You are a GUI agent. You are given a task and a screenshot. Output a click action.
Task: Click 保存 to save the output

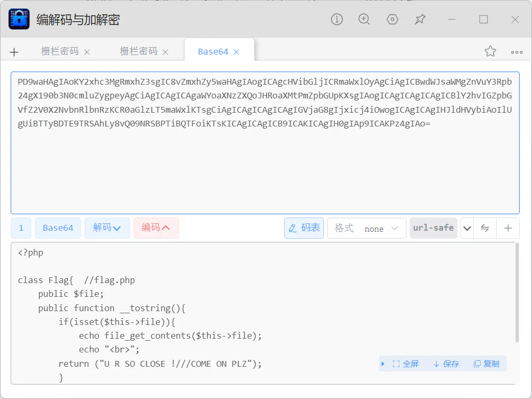point(446,364)
